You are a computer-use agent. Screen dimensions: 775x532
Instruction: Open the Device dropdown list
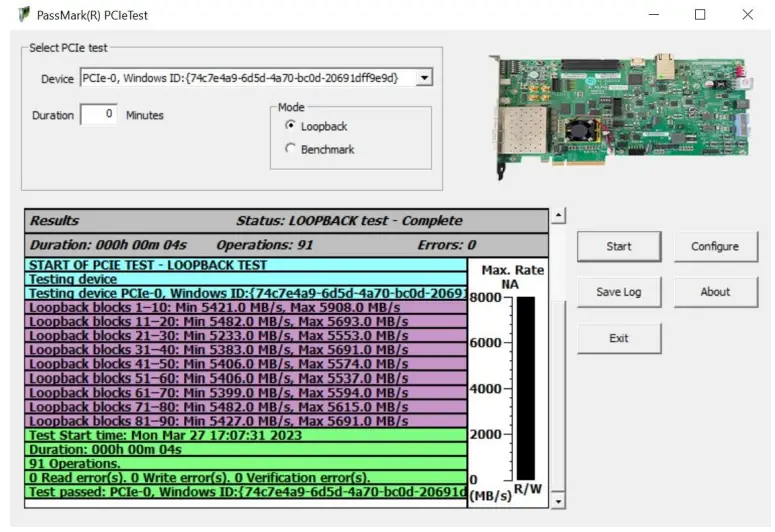click(424, 78)
